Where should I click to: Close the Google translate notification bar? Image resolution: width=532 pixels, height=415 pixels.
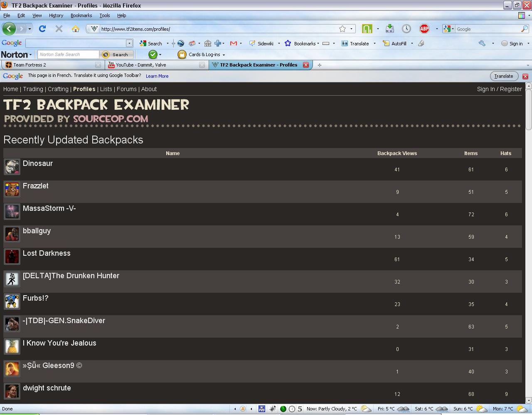(525, 76)
